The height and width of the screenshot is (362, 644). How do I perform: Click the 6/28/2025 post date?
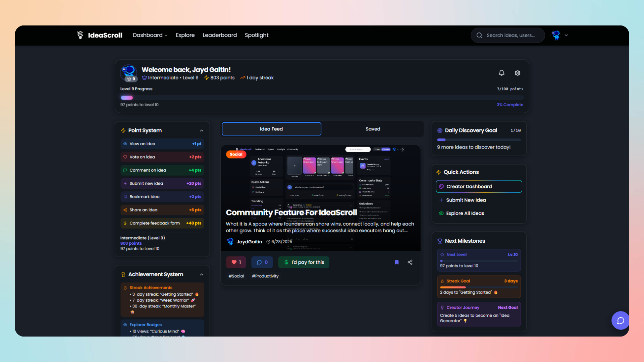(282, 242)
